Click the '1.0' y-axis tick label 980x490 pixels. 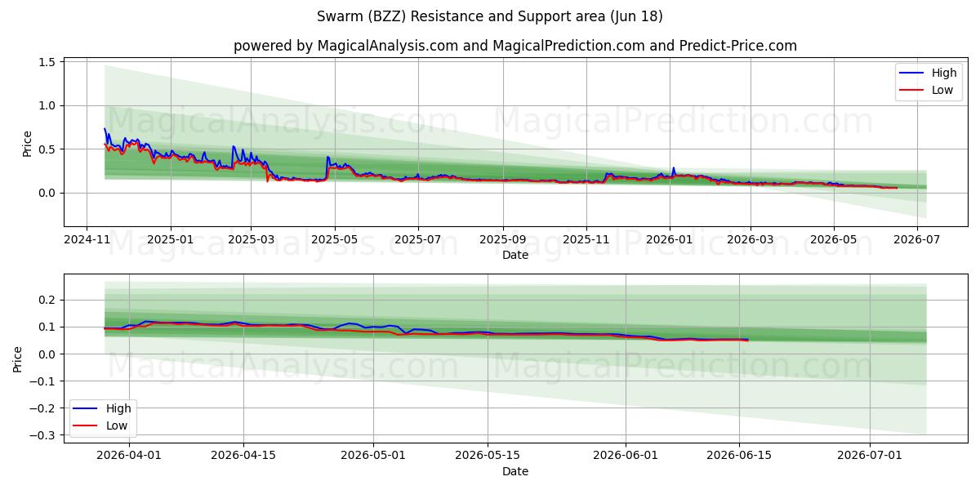47,105
